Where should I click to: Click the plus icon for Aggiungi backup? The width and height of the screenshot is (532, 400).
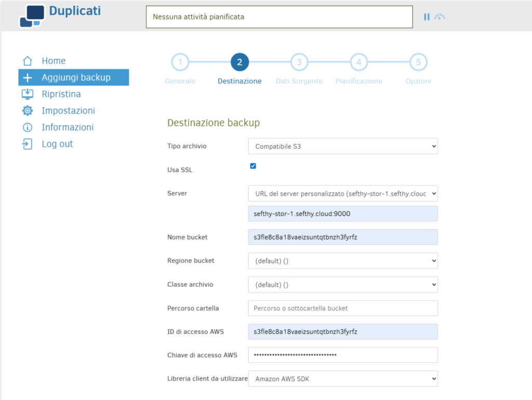coord(28,78)
